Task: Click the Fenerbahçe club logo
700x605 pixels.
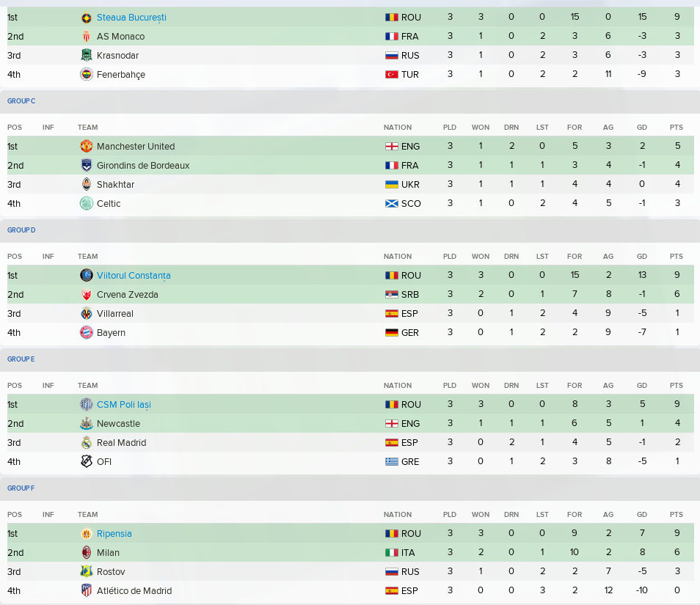Action: [86, 75]
